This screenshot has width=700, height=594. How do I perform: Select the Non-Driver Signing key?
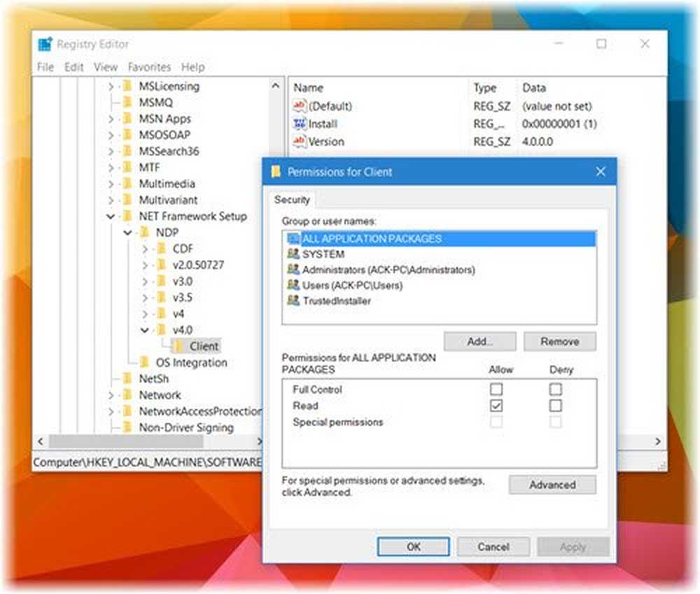(x=186, y=427)
